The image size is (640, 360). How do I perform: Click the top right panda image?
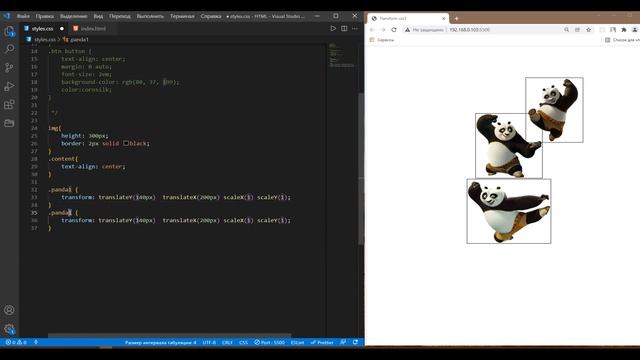point(554,110)
